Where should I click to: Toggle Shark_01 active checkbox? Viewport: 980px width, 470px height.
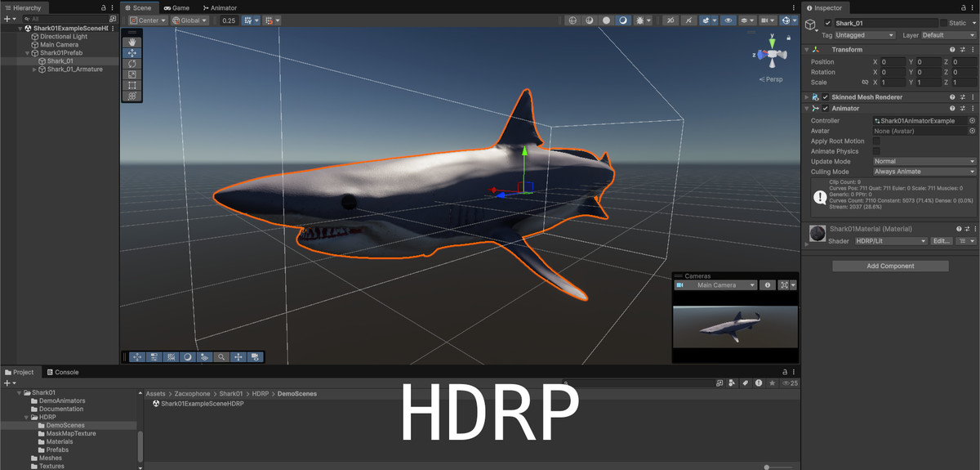827,23
